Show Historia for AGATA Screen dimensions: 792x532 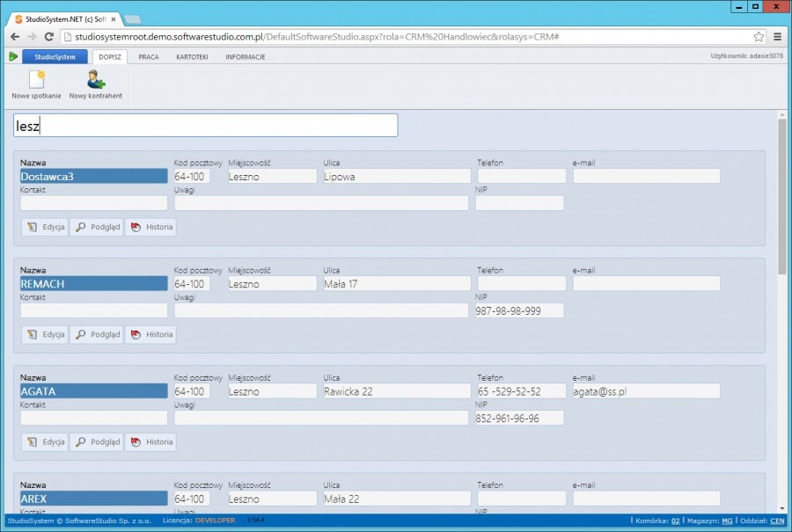pyautogui.click(x=150, y=441)
